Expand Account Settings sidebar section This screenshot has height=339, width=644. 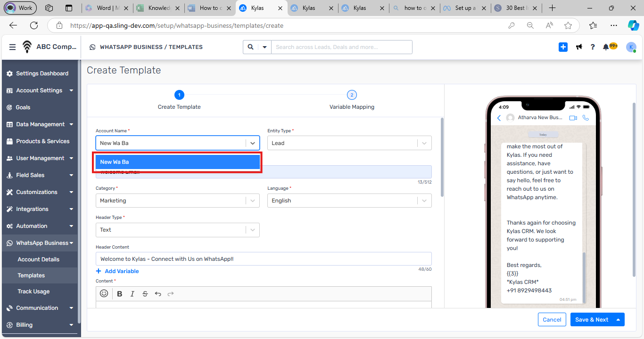[40, 90]
